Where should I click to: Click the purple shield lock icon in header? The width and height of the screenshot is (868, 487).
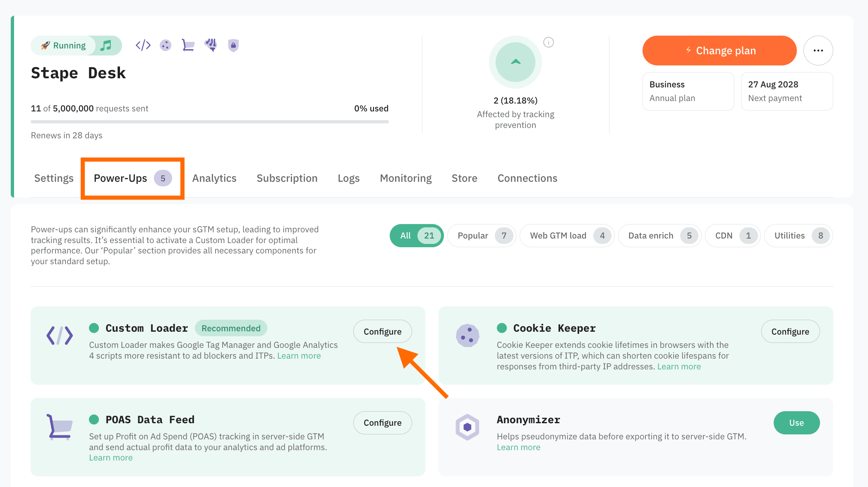(233, 45)
